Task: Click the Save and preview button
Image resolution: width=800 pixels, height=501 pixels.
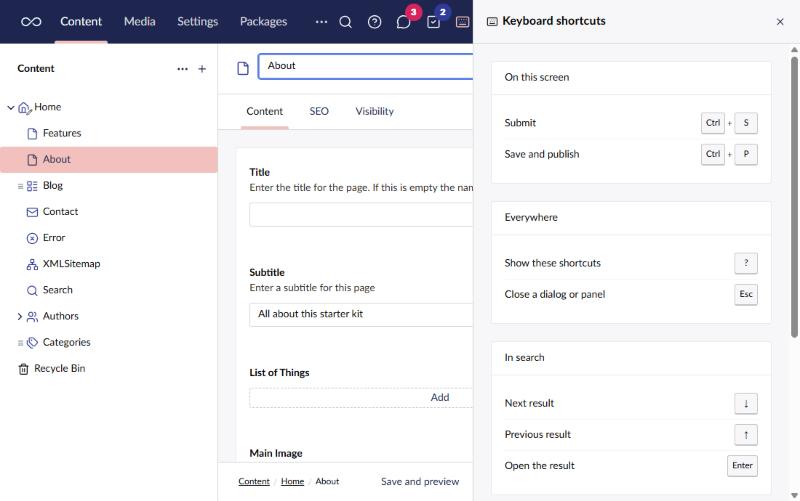Action: (420, 482)
